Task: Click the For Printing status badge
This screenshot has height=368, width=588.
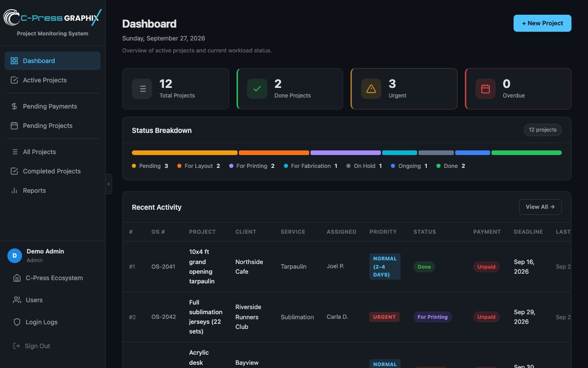Action: click(433, 317)
